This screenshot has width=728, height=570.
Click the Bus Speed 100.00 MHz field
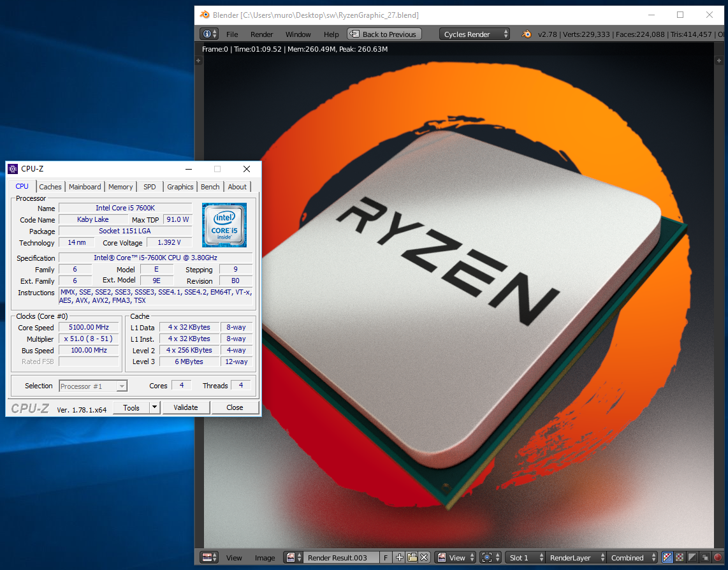click(x=89, y=350)
